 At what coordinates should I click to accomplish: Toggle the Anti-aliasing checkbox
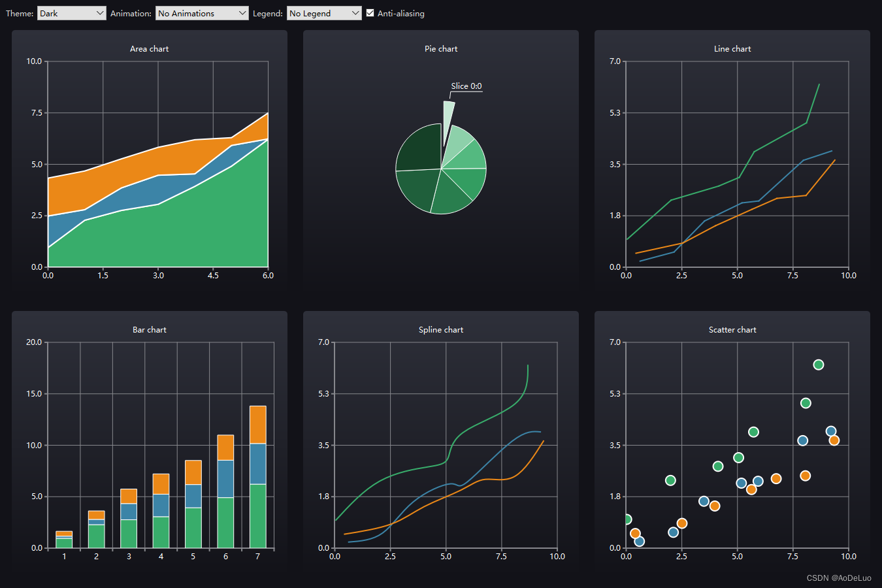[x=370, y=13]
